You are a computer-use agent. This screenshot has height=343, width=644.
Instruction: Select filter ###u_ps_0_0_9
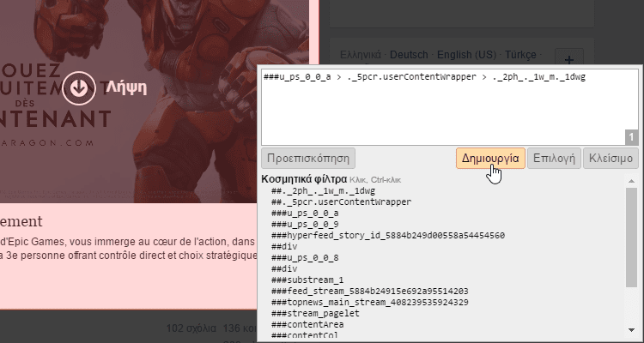click(305, 224)
